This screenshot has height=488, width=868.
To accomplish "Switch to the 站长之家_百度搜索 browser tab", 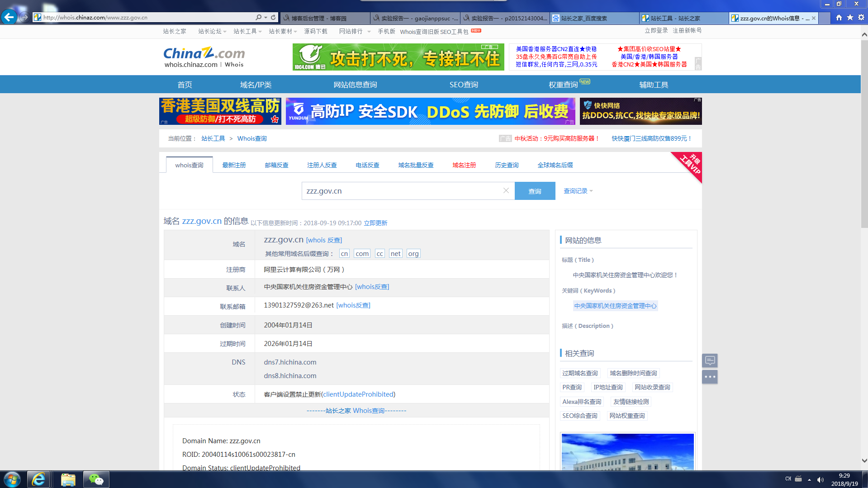I will (x=595, y=18).
